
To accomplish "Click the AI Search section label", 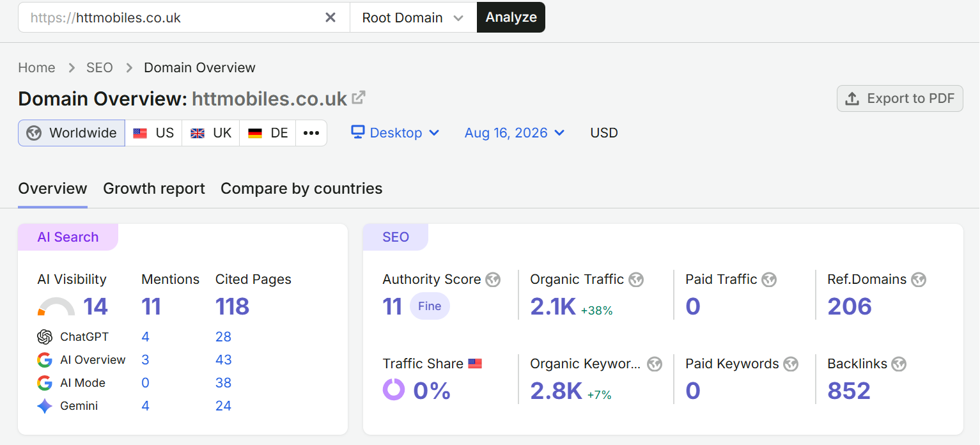I will coord(68,237).
